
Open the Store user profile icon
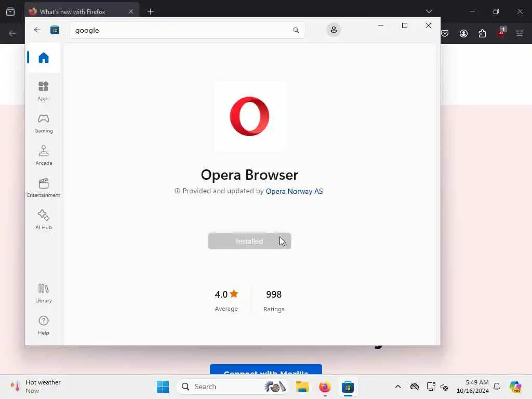(334, 30)
